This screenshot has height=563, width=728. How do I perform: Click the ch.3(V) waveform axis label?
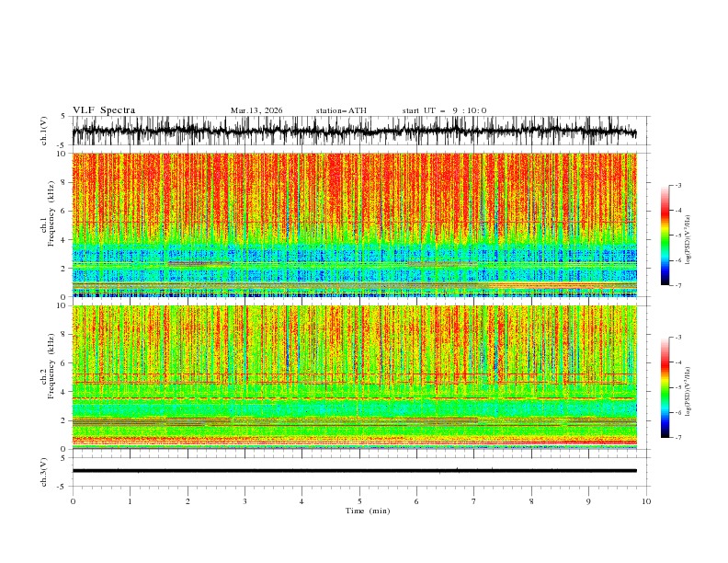(x=44, y=472)
